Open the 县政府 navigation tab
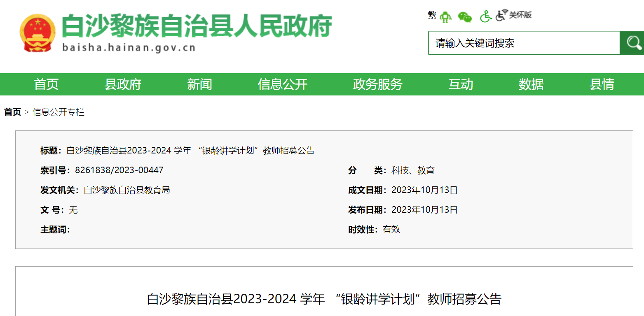The width and height of the screenshot is (644, 316). (x=123, y=84)
